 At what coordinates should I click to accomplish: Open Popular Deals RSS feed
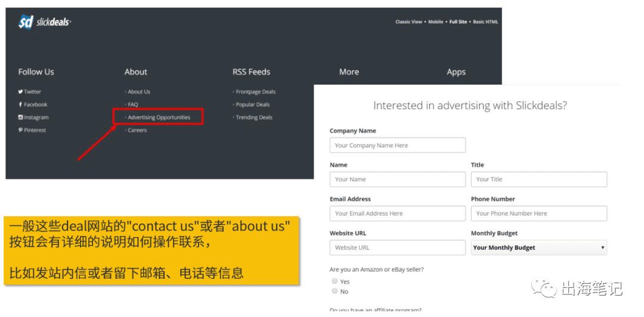pyautogui.click(x=253, y=104)
